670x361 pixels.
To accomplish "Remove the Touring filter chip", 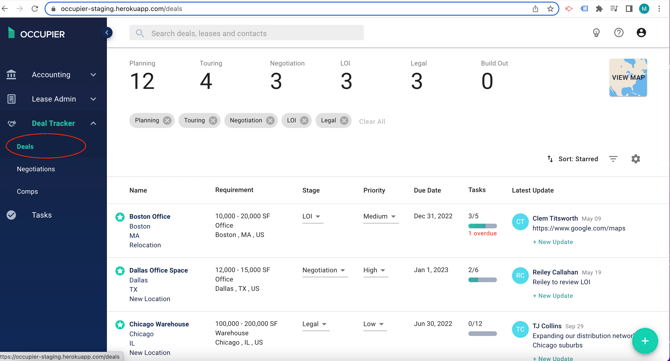I will pyautogui.click(x=213, y=120).
